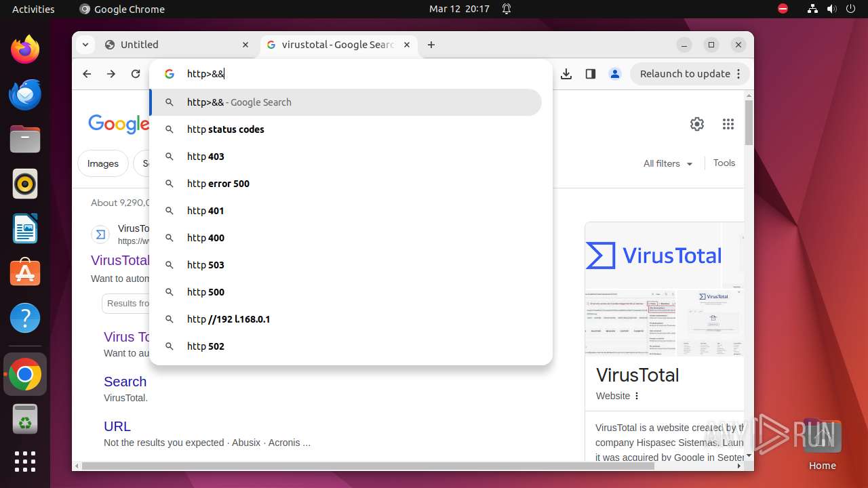
Task: Open VirusTotal knowledge panel options menu
Action: click(x=637, y=396)
